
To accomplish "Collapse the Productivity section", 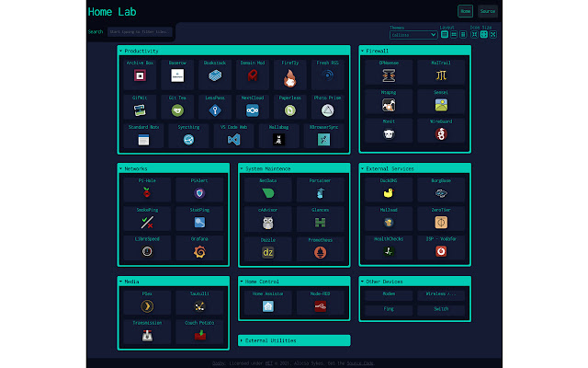I will tap(233, 51).
